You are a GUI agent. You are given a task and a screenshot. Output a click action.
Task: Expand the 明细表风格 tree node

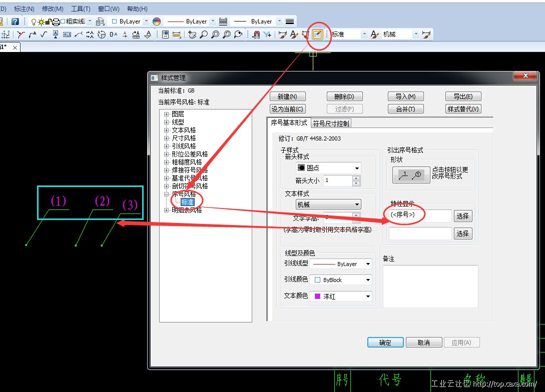(167, 210)
